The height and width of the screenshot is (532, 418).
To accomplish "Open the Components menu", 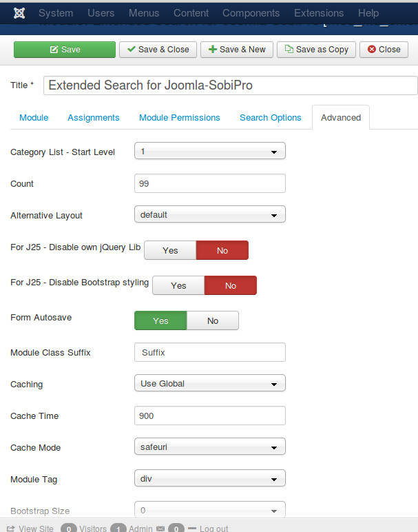I will click(251, 13).
